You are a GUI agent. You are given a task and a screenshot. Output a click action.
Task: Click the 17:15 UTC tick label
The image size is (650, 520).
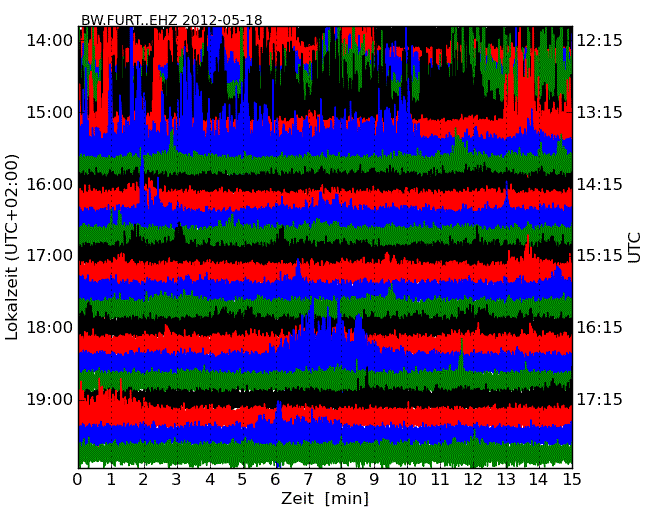pyautogui.click(x=600, y=399)
